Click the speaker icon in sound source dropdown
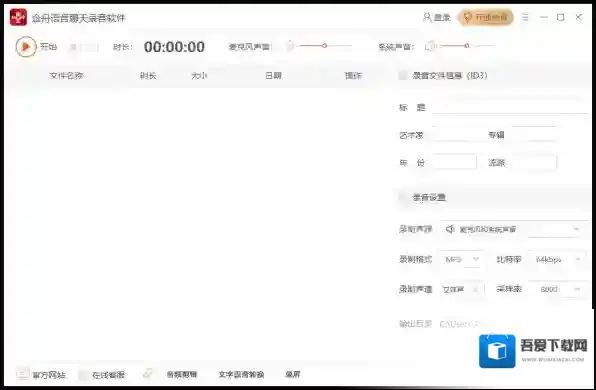Screen dimensions: 596x390 click(450, 229)
